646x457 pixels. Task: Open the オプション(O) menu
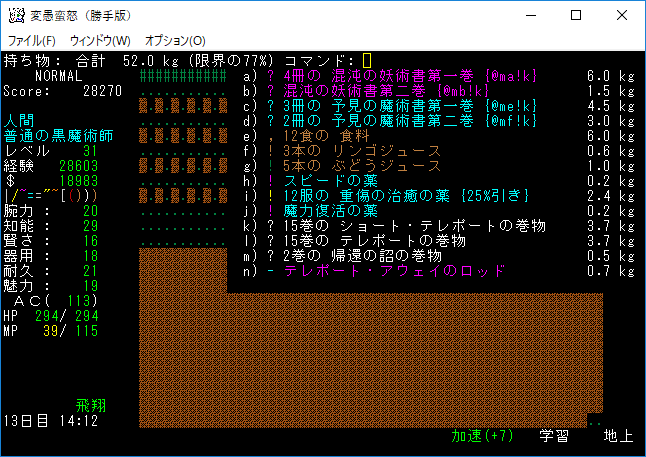click(x=175, y=40)
